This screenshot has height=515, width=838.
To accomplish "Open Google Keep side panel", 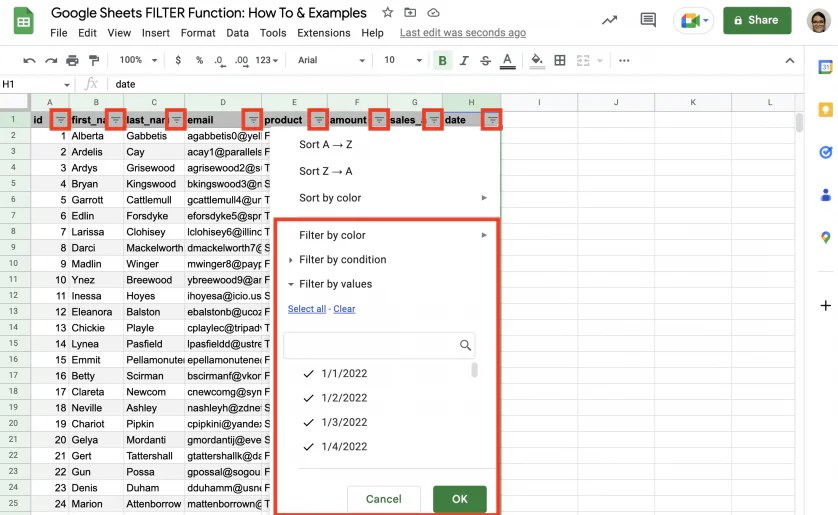I will 826,110.
